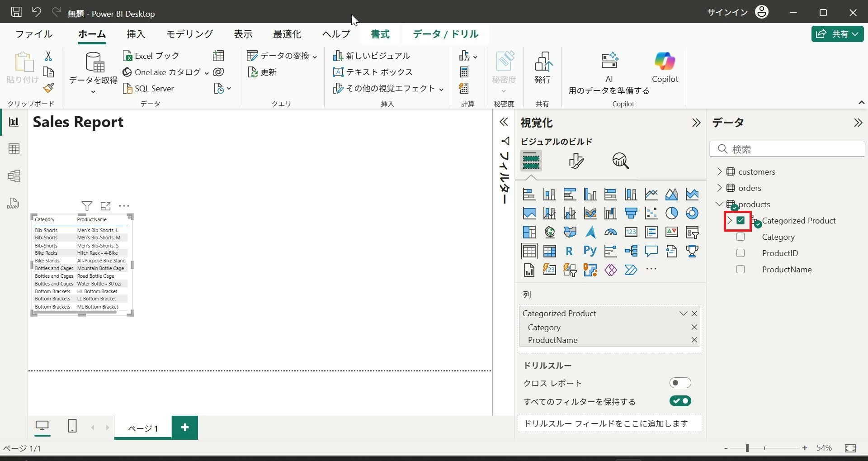
Task: Open the Analytics pane icon
Action: pyautogui.click(x=621, y=161)
